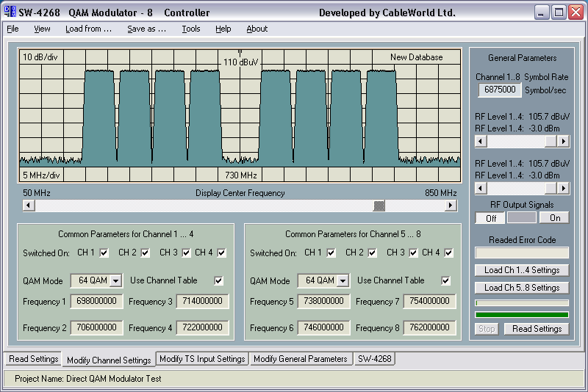This screenshot has width=588, height=392.
Task: Toggle CH 4 switch for Channel 1...4
Action: click(222, 253)
